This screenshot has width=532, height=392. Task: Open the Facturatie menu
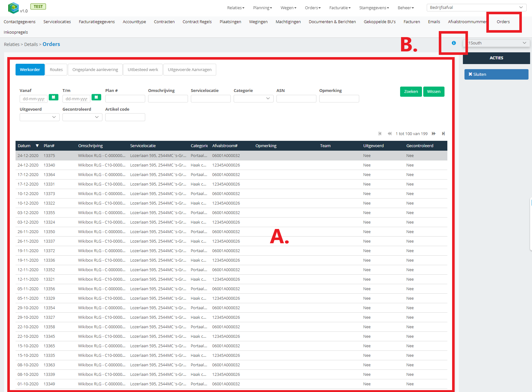pyautogui.click(x=340, y=8)
